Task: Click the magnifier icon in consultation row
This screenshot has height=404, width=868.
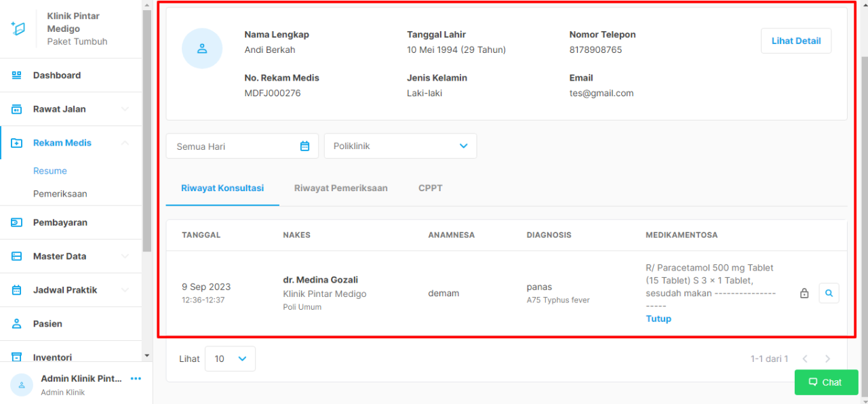Action: (x=829, y=293)
